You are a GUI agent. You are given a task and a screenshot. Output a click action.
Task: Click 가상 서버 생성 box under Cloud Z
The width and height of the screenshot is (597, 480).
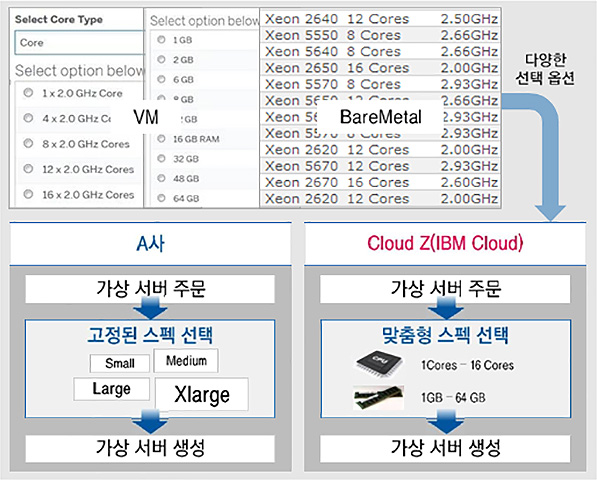(x=445, y=449)
